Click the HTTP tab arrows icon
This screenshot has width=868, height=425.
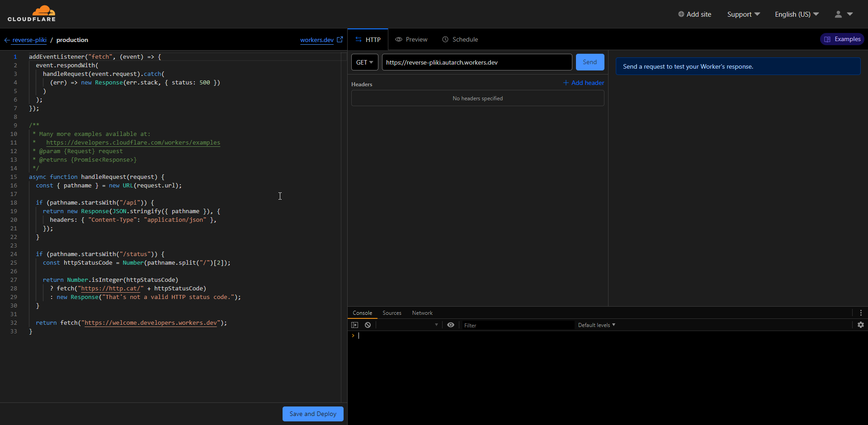click(359, 40)
